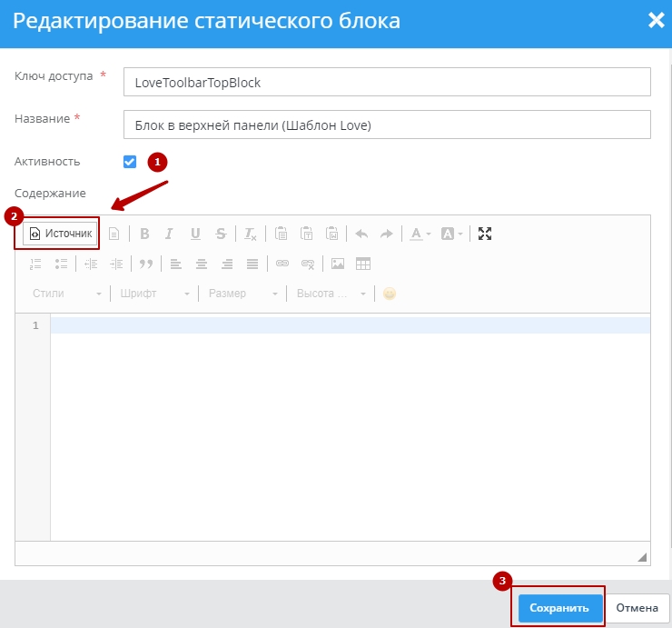Click the undo arrow icon
This screenshot has height=628, width=672.
[361, 234]
